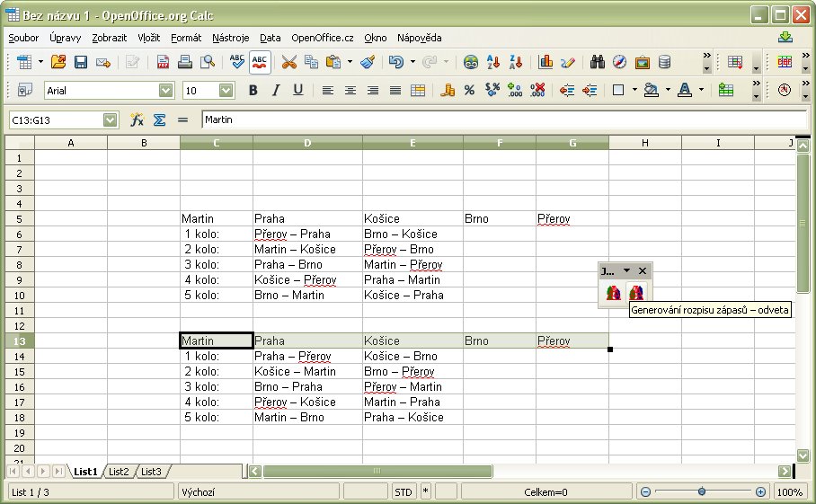
Task: Click column header H
Action: 644,143
